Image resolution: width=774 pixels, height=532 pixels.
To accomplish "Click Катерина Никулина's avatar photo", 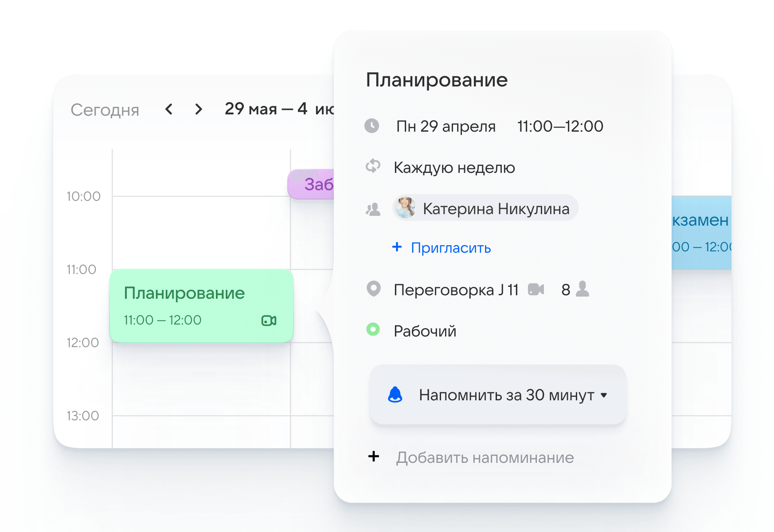I will (x=405, y=208).
